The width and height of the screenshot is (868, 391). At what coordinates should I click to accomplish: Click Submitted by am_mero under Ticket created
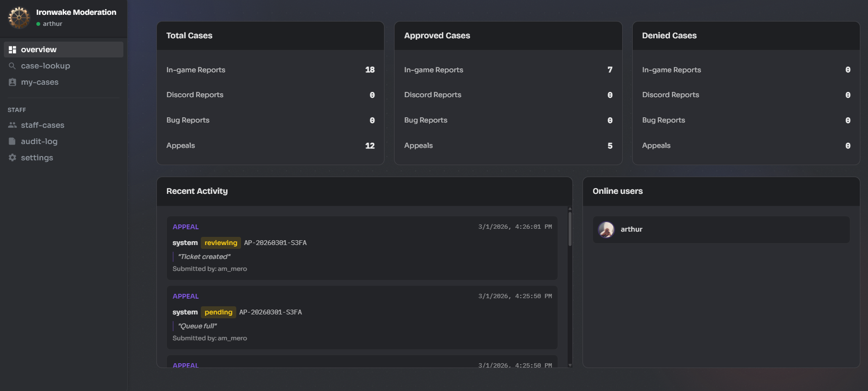click(210, 269)
